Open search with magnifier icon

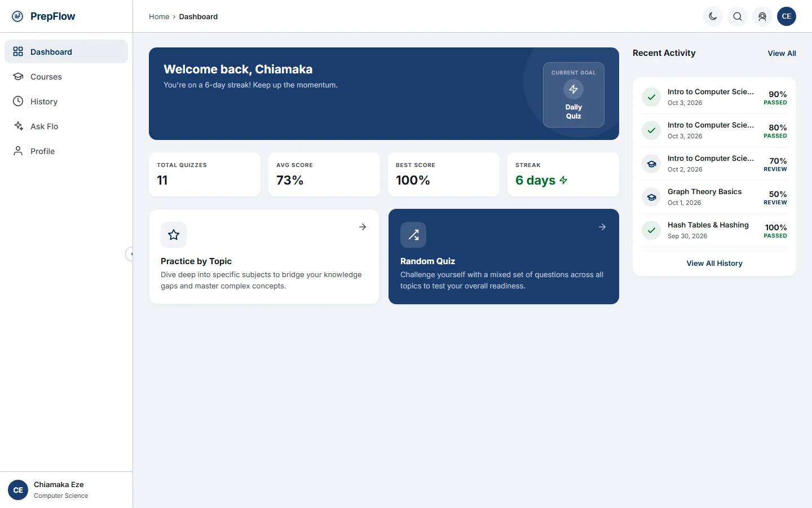click(x=738, y=16)
